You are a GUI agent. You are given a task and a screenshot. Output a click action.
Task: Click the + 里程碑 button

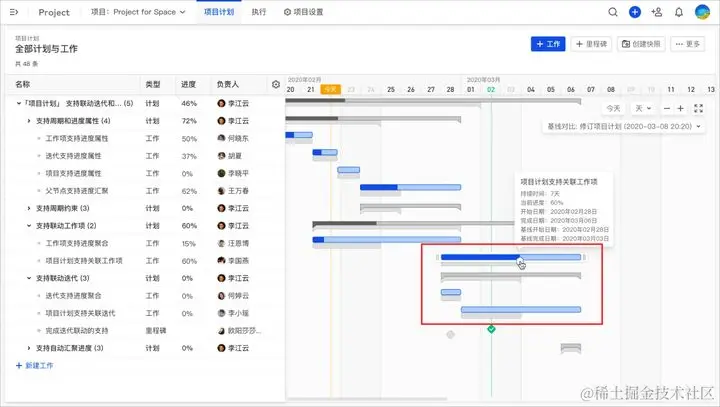(591, 44)
